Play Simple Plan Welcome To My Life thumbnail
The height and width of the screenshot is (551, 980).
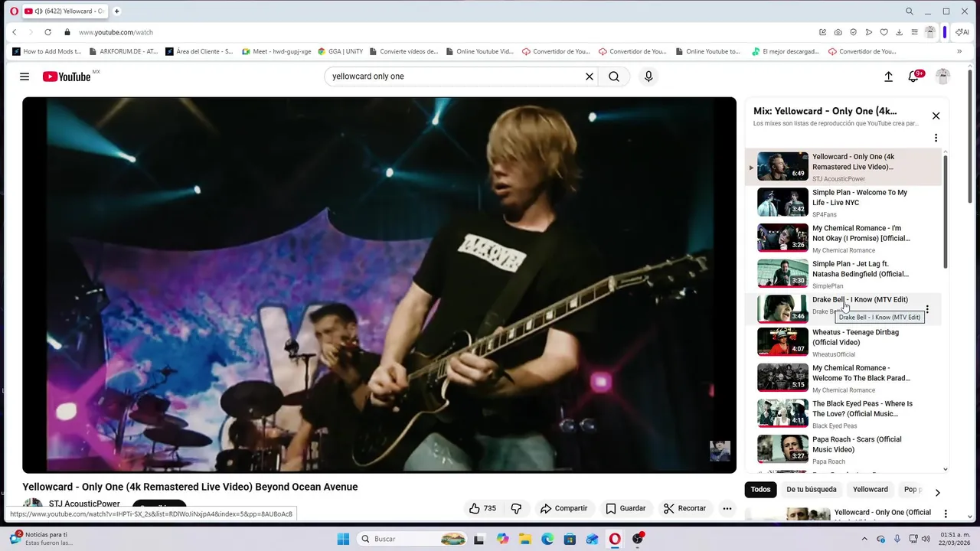click(x=782, y=202)
